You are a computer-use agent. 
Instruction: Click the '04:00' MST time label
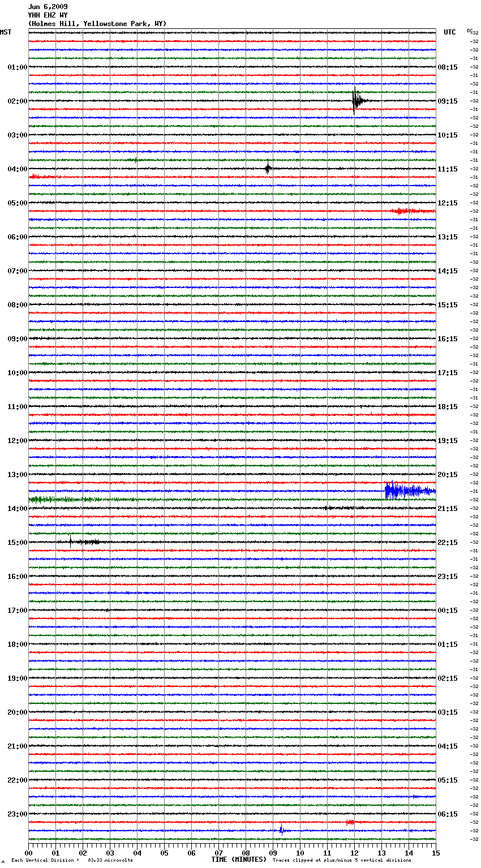[x=18, y=169]
